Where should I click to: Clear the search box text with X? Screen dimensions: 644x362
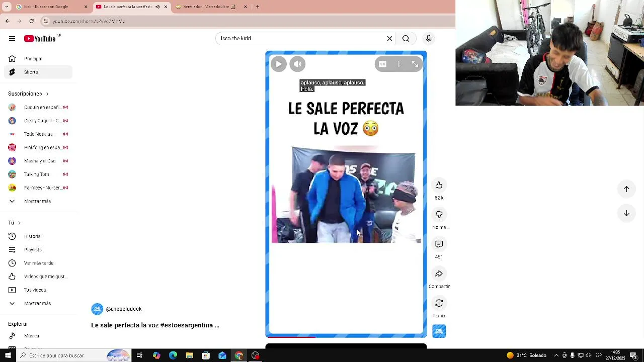[389, 38]
